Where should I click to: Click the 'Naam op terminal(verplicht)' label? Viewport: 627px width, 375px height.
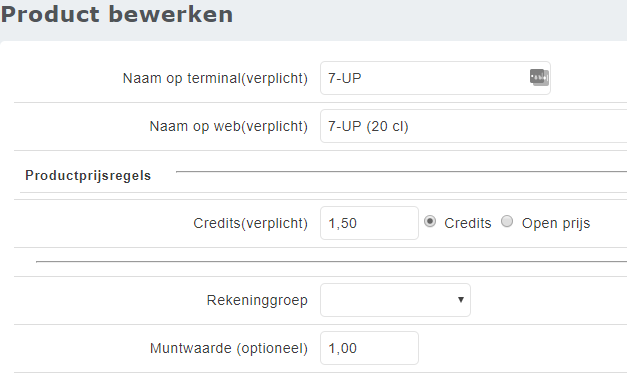click(x=215, y=78)
